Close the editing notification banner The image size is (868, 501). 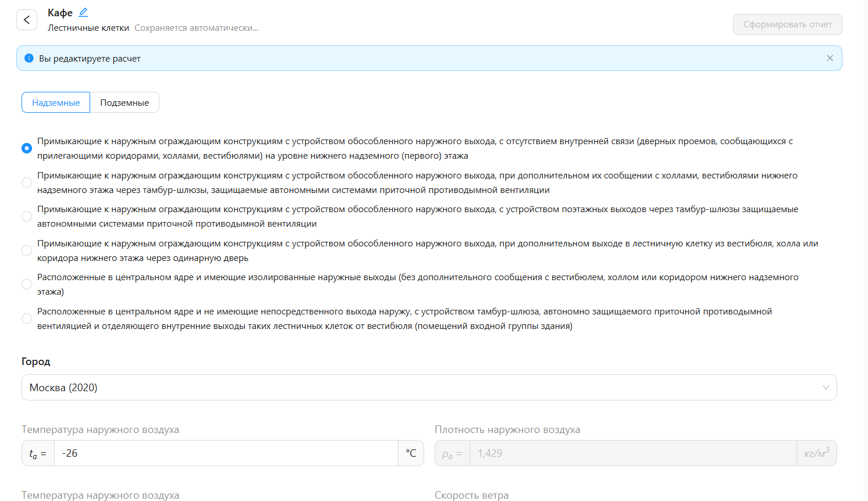[x=830, y=58]
